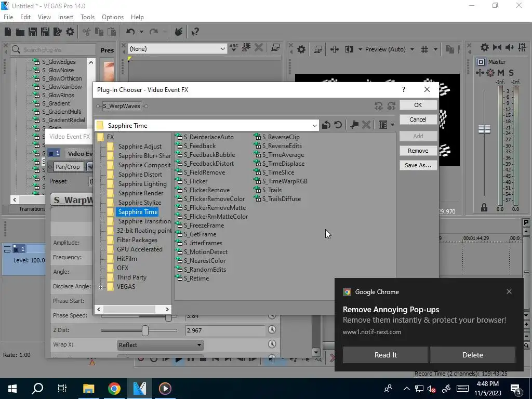Click the Dim Output speaker icon

pyautogui.click(x=509, y=47)
